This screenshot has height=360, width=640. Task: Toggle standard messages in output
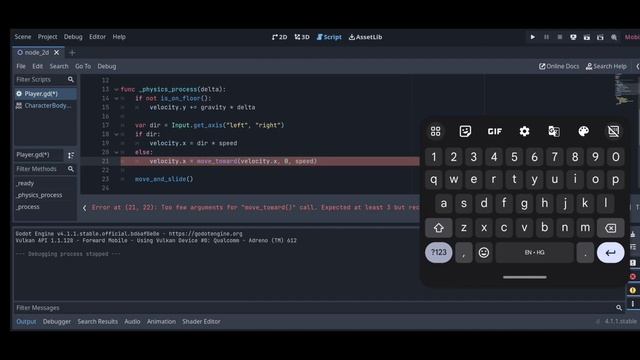tap(633, 263)
